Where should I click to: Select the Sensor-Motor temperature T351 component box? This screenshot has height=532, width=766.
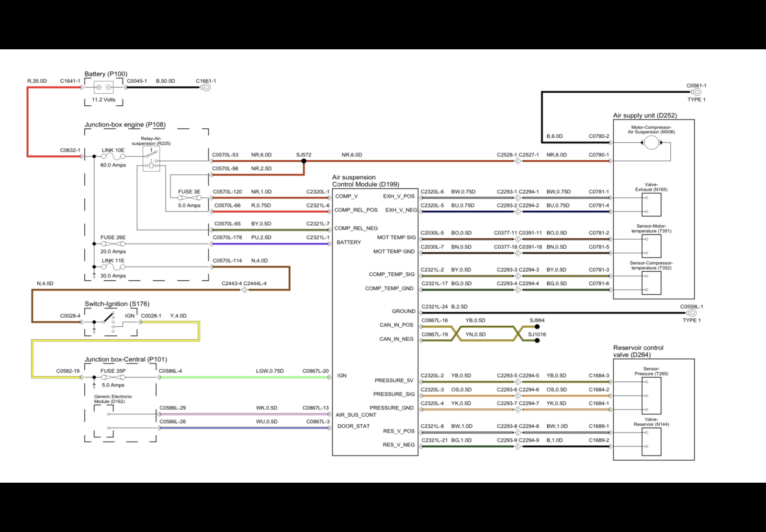[x=651, y=246]
